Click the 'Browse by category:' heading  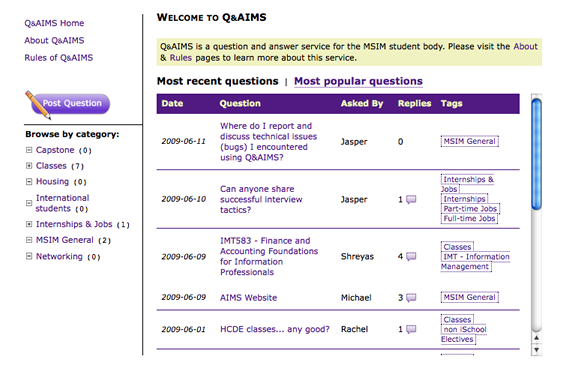[72, 134]
